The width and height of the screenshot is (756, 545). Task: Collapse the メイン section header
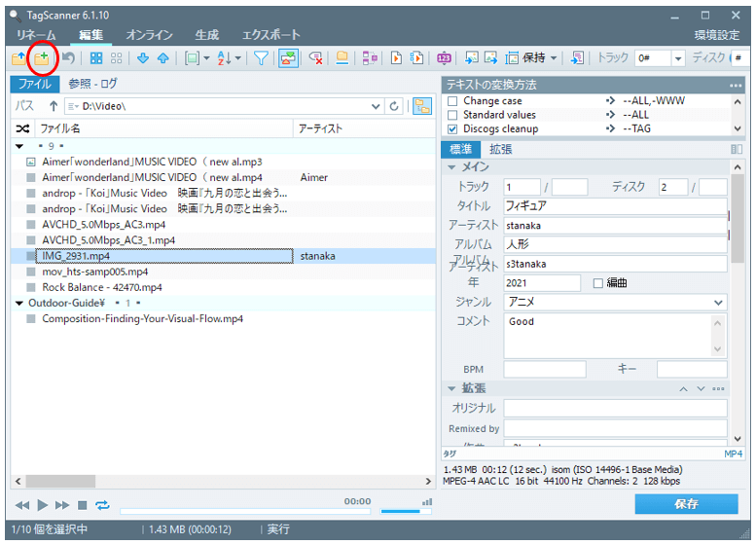coord(452,167)
